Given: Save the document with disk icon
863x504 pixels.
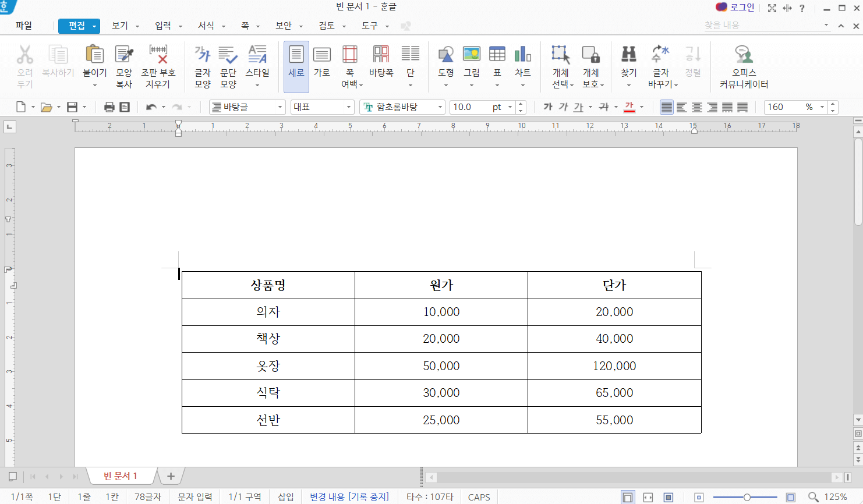Looking at the screenshot, I should tap(72, 107).
